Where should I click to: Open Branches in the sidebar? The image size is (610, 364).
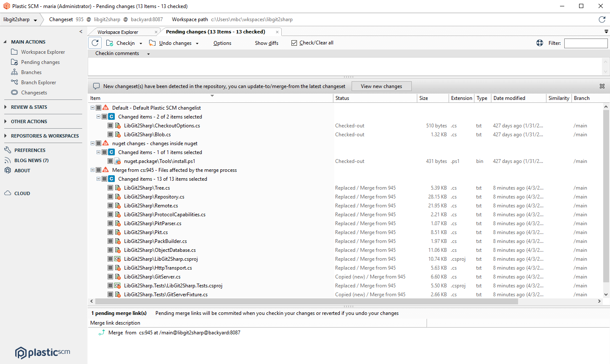point(31,72)
